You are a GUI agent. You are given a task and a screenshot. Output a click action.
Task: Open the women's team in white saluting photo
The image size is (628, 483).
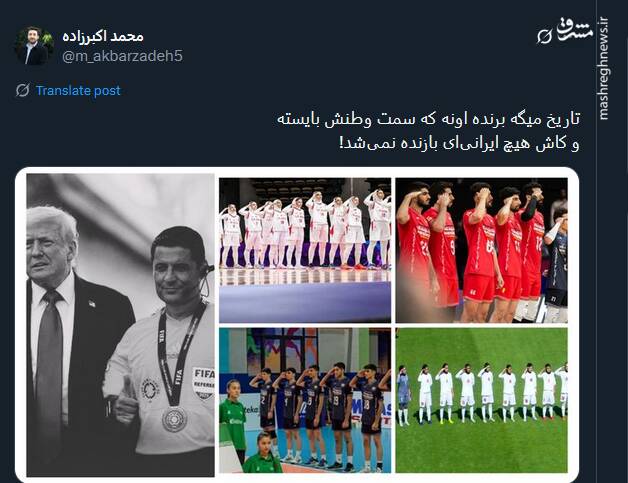click(305, 250)
